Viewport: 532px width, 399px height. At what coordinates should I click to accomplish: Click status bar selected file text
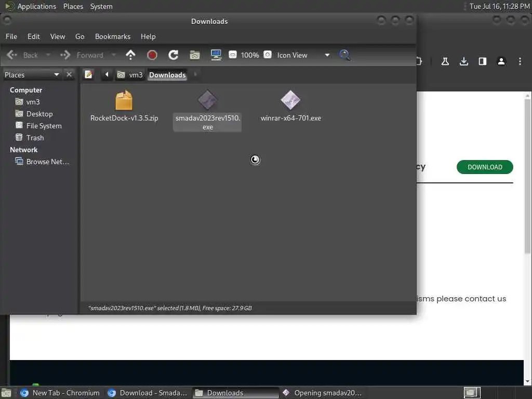coord(170,308)
